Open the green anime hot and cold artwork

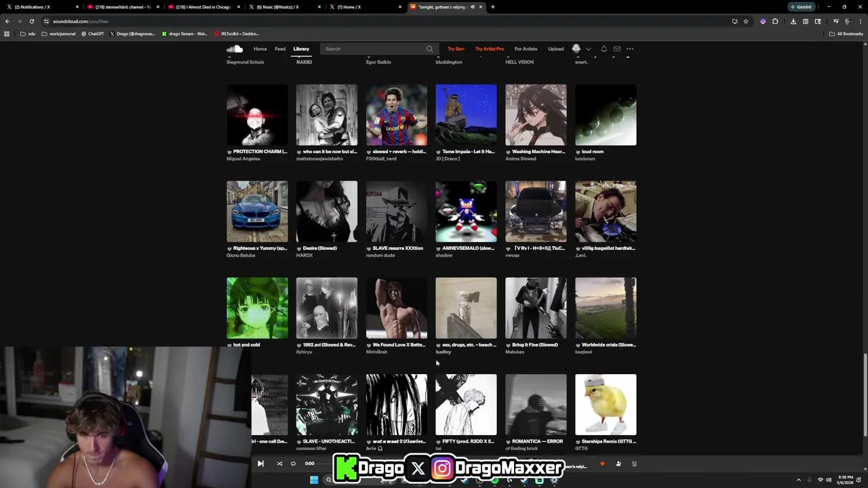[x=257, y=308]
